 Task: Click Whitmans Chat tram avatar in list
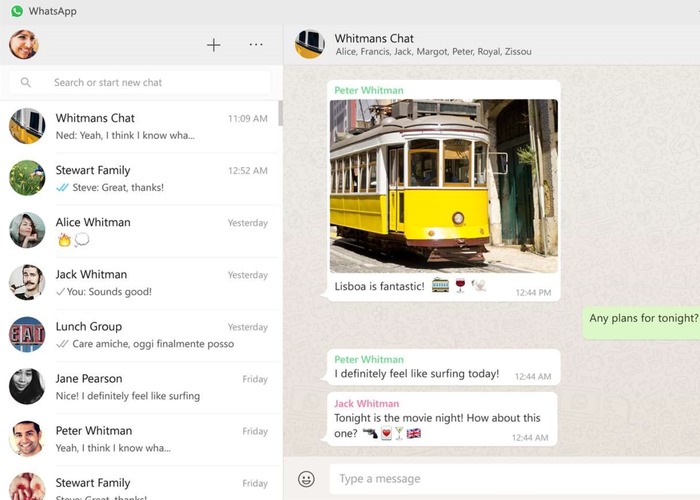point(27,126)
